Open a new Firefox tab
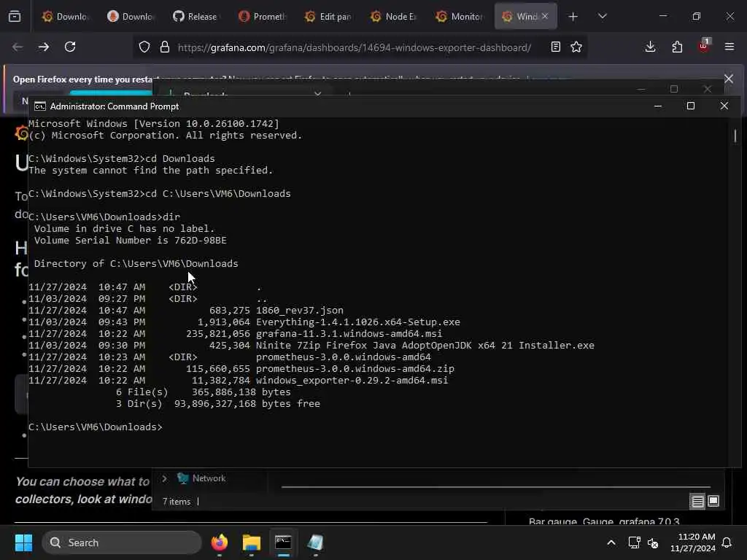The width and height of the screenshot is (747, 560). [x=573, y=17]
